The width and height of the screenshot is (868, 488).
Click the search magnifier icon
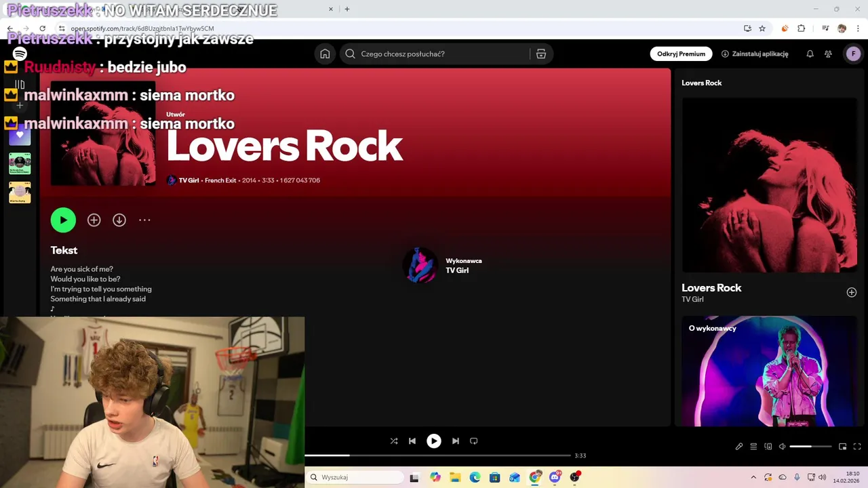coord(350,54)
